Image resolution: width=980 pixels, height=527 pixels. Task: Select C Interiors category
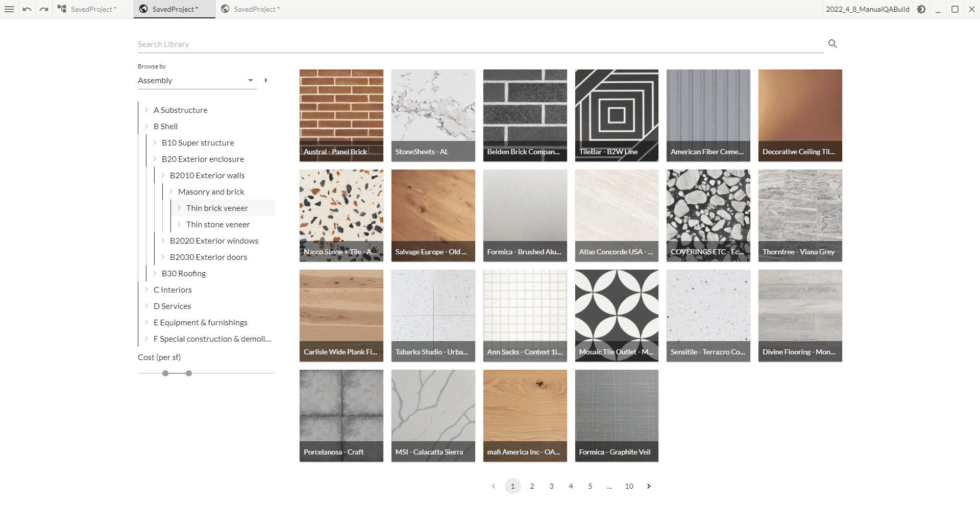coord(173,290)
